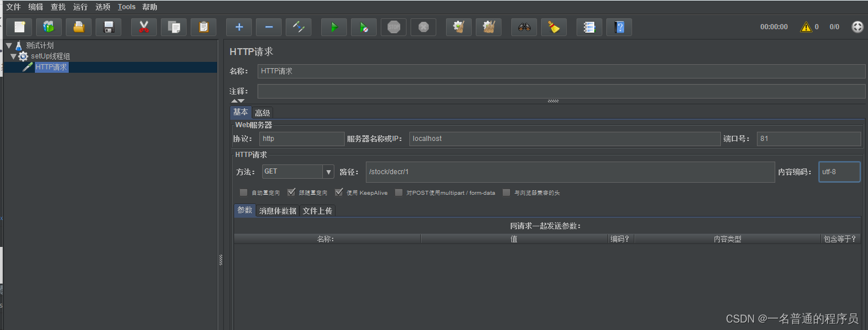Viewport: 868px width, 330px height.
Task: Click the yellow warning triangle log icon
Action: tap(806, 27)
